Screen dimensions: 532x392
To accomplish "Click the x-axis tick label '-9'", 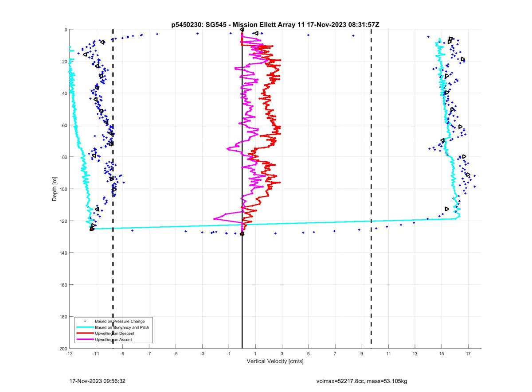I will [122, 354].
